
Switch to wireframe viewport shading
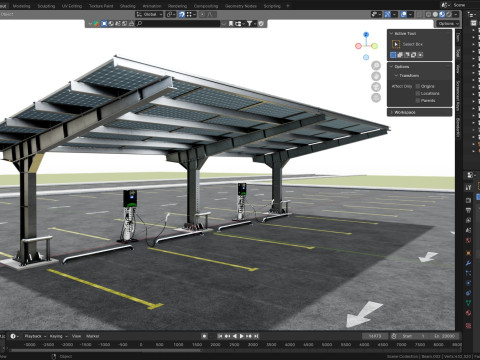click(x=428, y=14)
